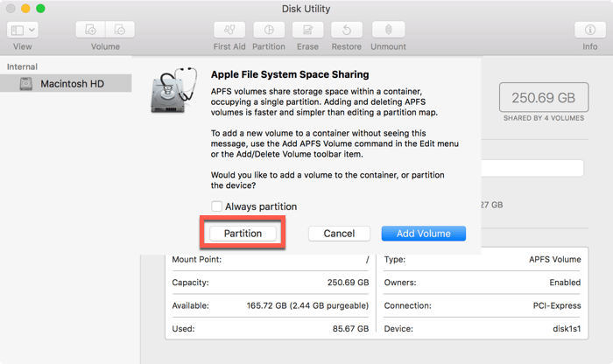The image size is (613, 364).
Task: Enable the Always partition checkbox
Action: pos(216,206)
